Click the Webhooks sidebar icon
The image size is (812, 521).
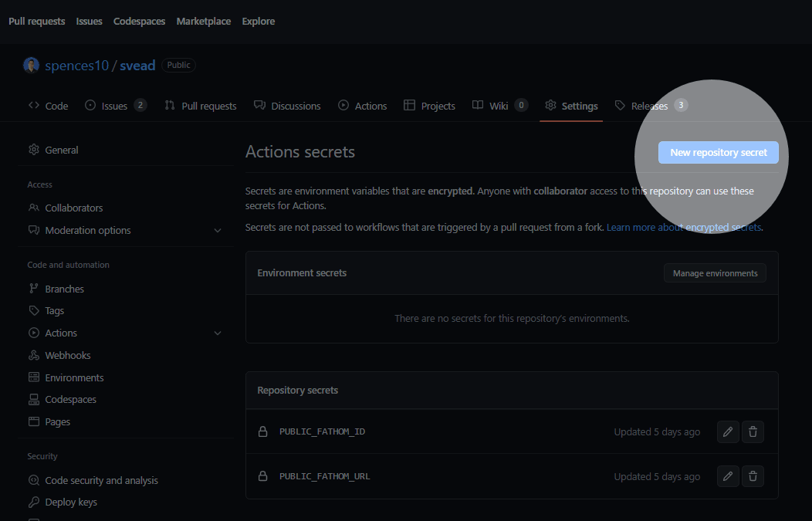[x=35, y=355]
